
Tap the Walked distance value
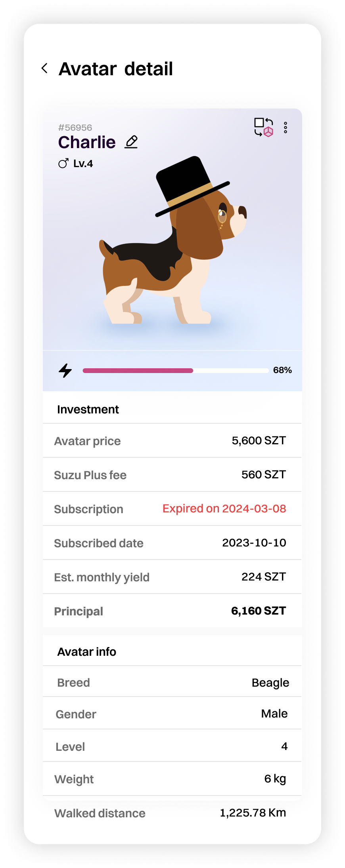[x=253, y=813]
